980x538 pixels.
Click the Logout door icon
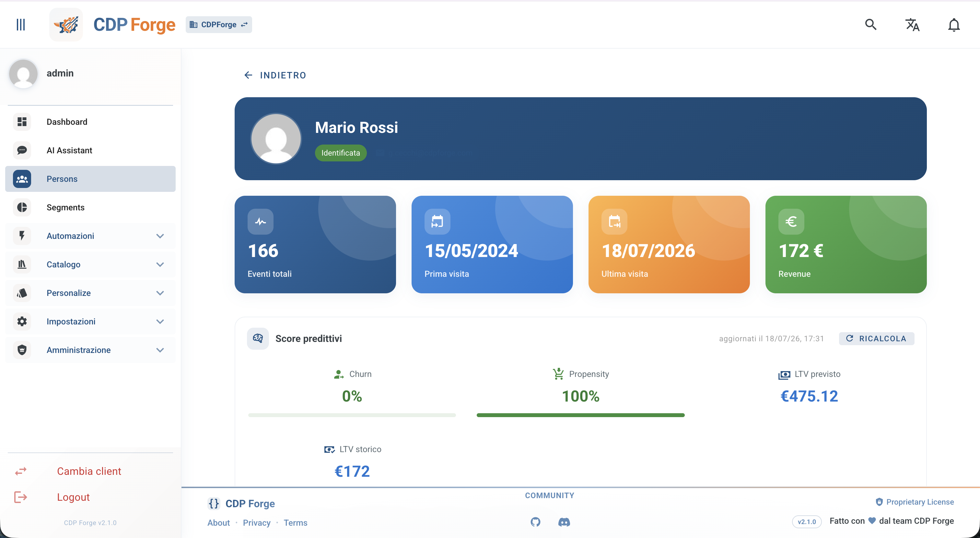[20, 497]
